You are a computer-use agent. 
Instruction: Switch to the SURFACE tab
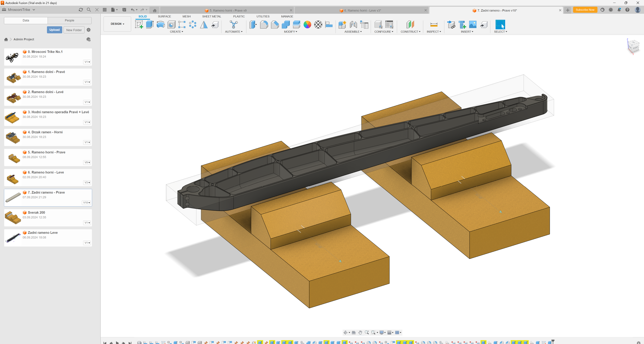coord(164,16)
